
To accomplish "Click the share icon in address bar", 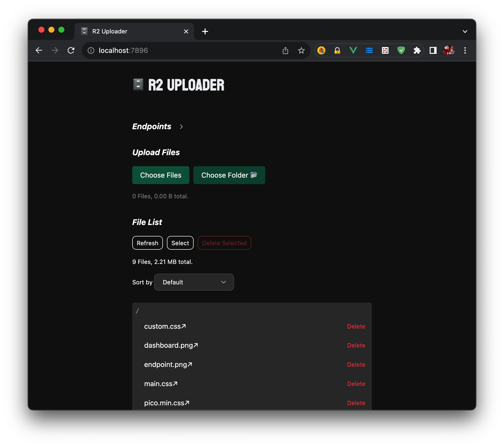I will coord(285,51).
